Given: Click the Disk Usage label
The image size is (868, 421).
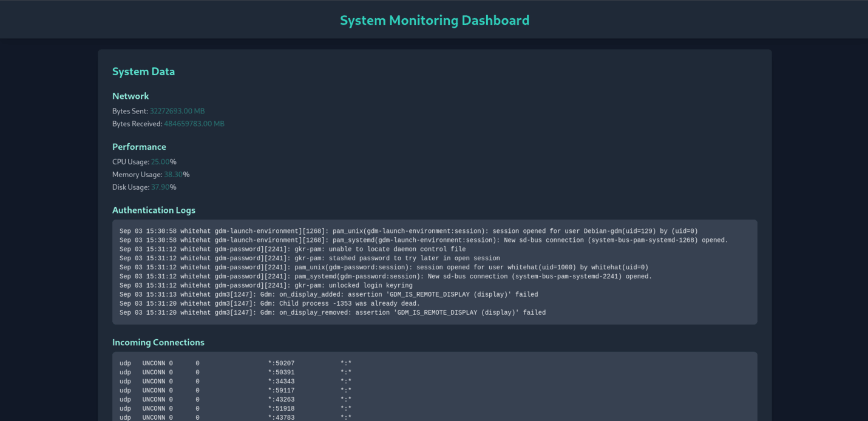Looking at the screenshot, I should pyautogui.click(x=131, y=187).
